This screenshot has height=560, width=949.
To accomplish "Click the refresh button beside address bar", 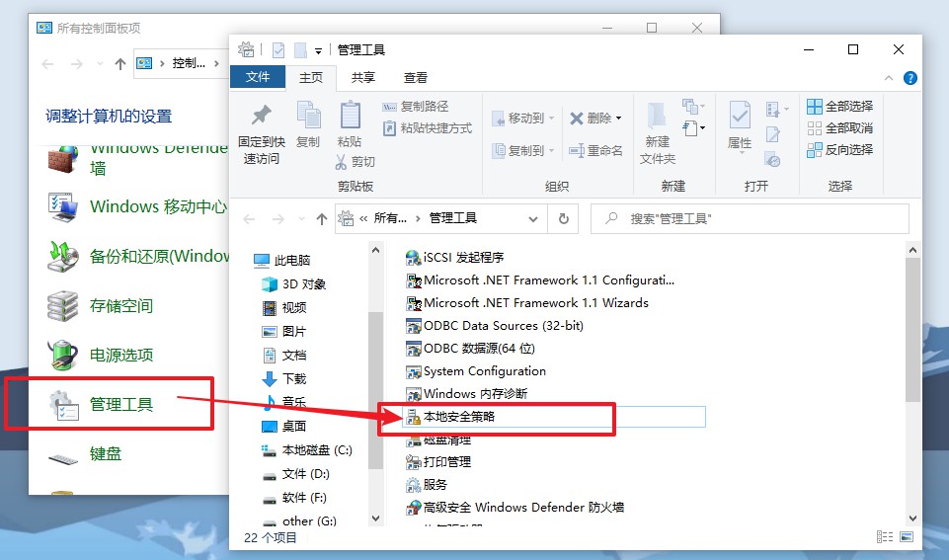I will (564, 219).
